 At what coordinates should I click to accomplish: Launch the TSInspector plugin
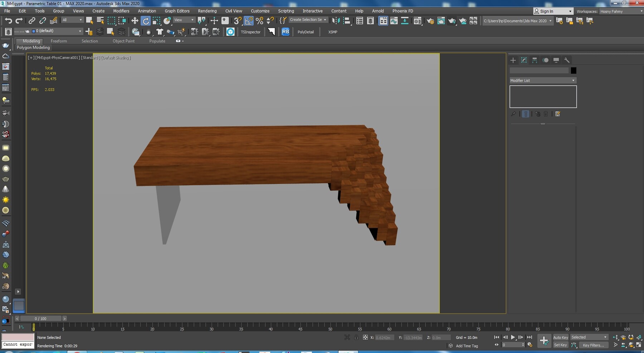[x=250, y=32]
